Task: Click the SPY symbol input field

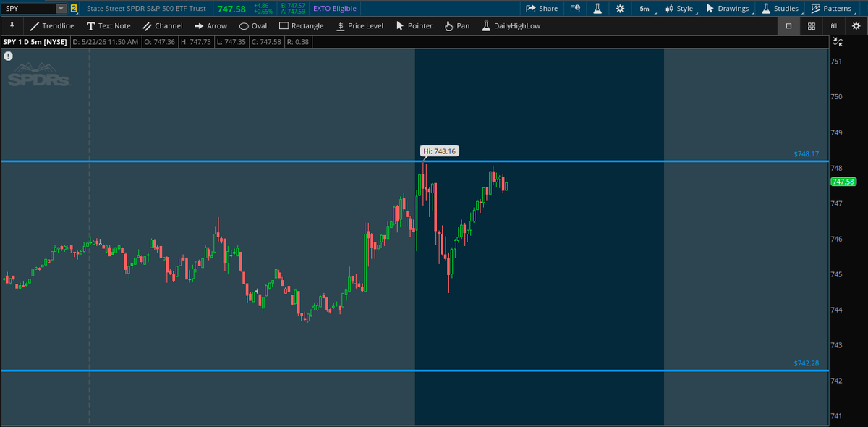Action: [x=29, y=9]
